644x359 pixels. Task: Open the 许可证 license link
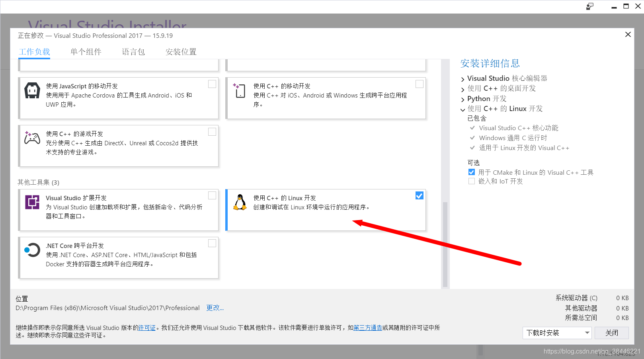147,328
